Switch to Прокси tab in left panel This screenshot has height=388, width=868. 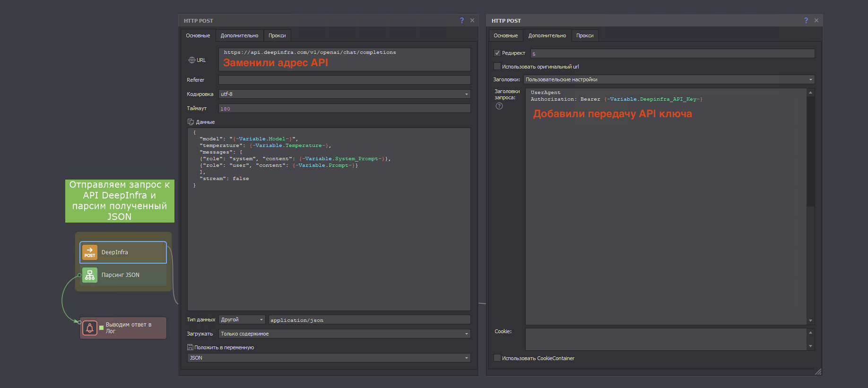point(277,35)
